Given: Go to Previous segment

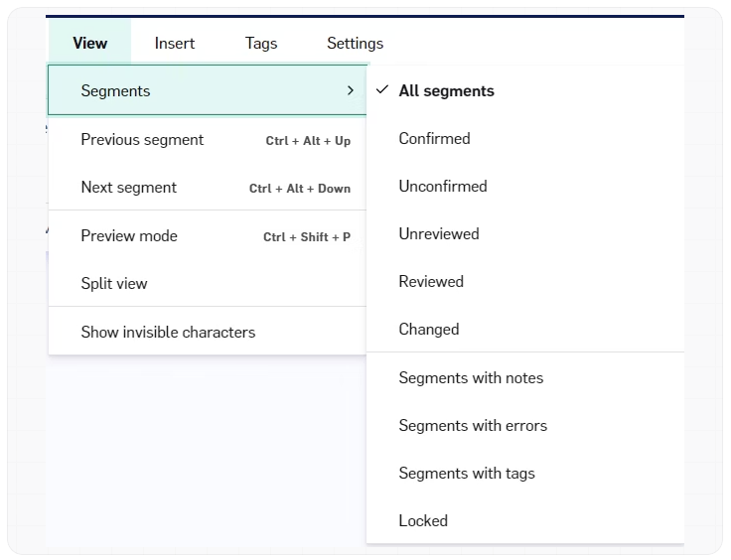Looking at the screenshot, I should coord(142,139).
